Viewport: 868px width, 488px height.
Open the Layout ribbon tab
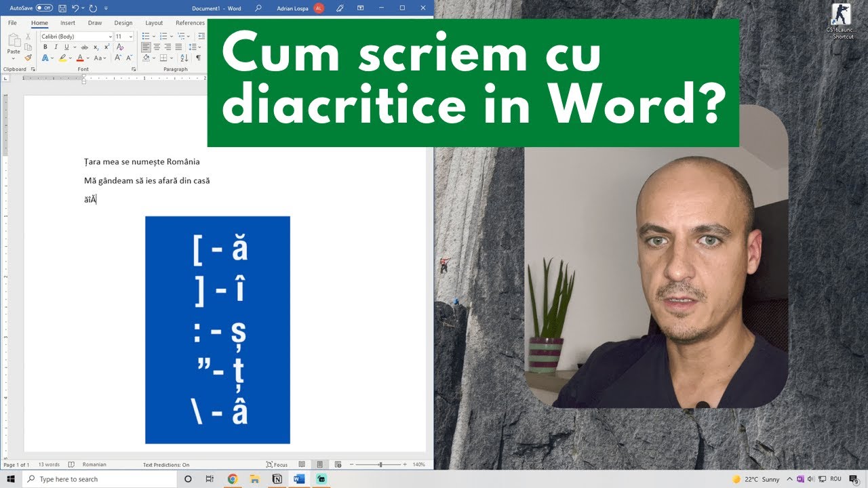pos(154,23)
